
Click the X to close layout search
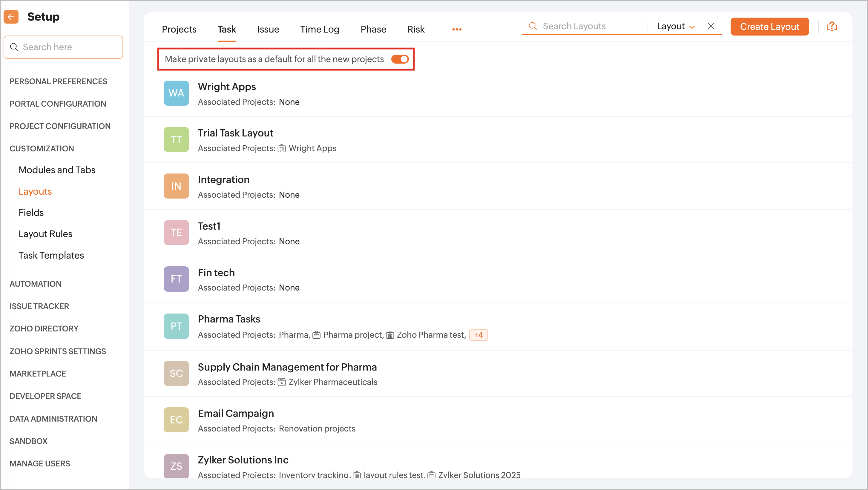[711, 26]
